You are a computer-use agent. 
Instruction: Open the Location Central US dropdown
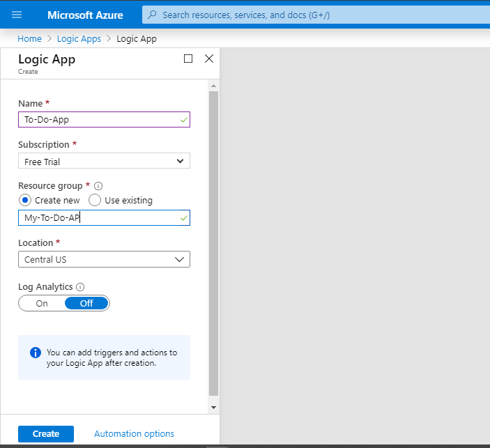[x=104, y=259]
